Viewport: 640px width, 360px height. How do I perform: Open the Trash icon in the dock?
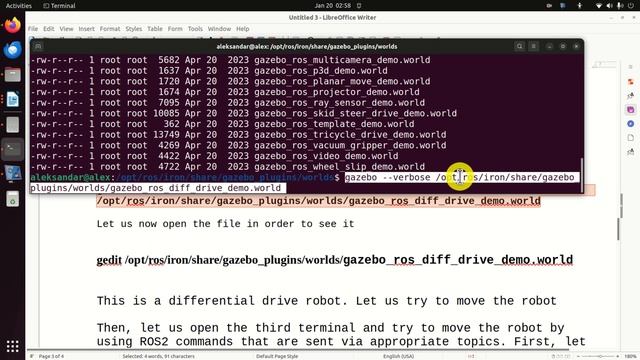tap(12, 199)
